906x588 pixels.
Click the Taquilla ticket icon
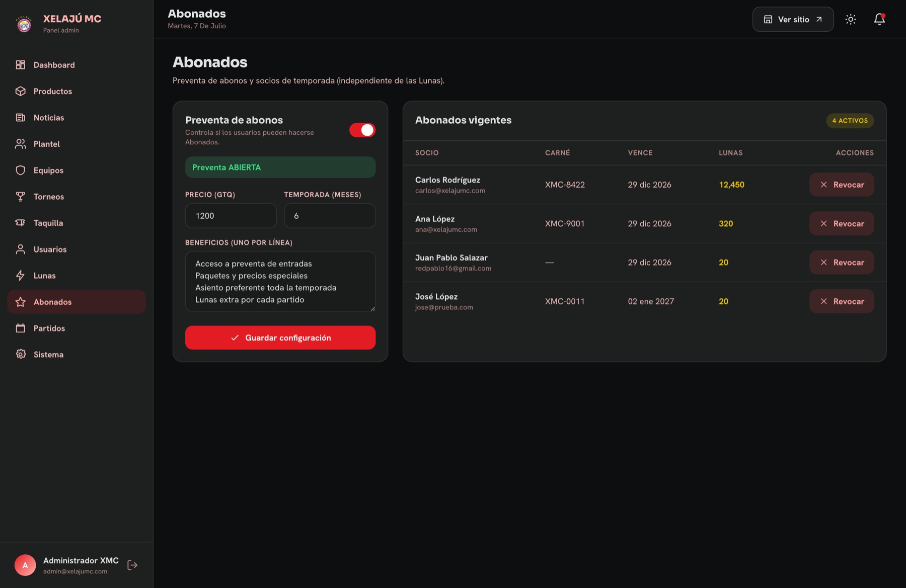click(x=21, y=223)
